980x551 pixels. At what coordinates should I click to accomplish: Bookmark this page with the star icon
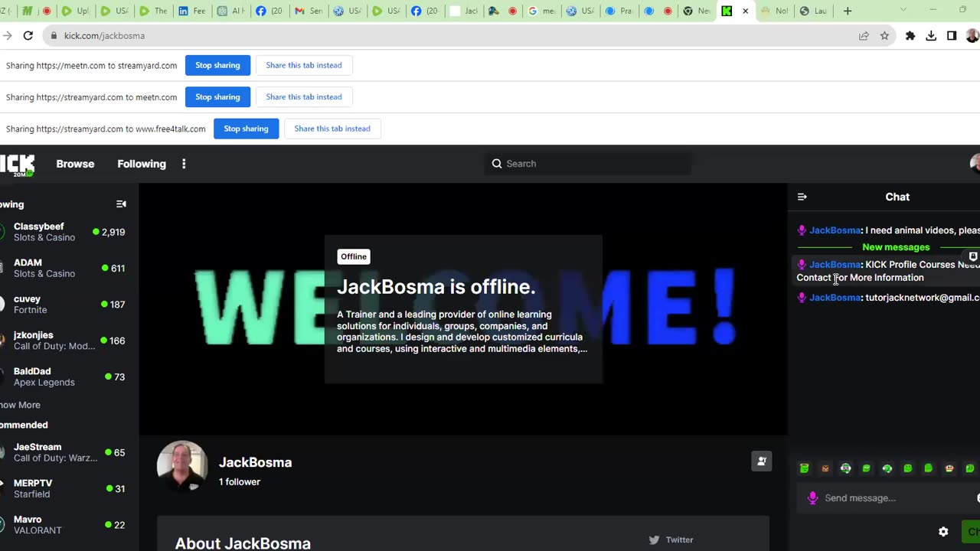click(884, 35)
